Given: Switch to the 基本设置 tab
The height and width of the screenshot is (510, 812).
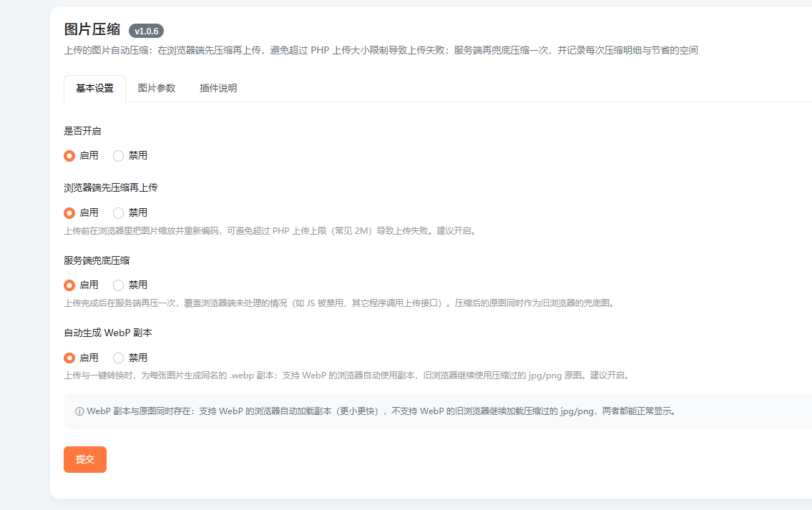Looking at the screenshot, I should 94,89.
